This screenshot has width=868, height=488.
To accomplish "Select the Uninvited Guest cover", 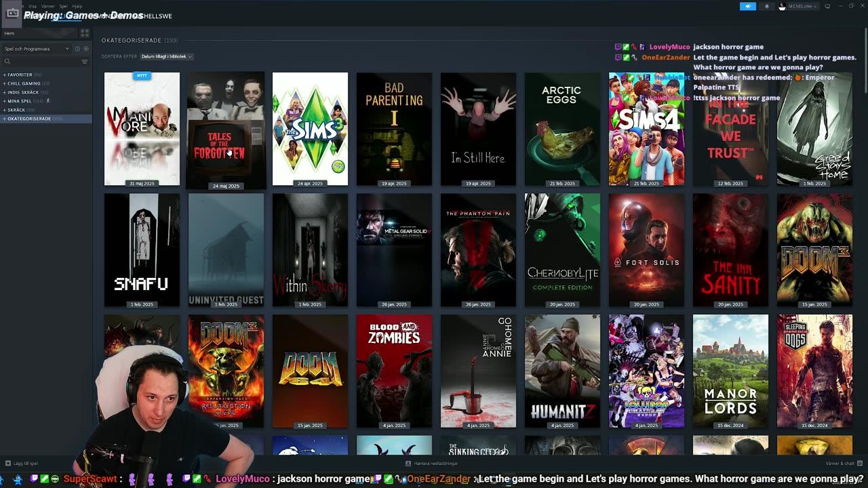I will [x=226, y=250].
